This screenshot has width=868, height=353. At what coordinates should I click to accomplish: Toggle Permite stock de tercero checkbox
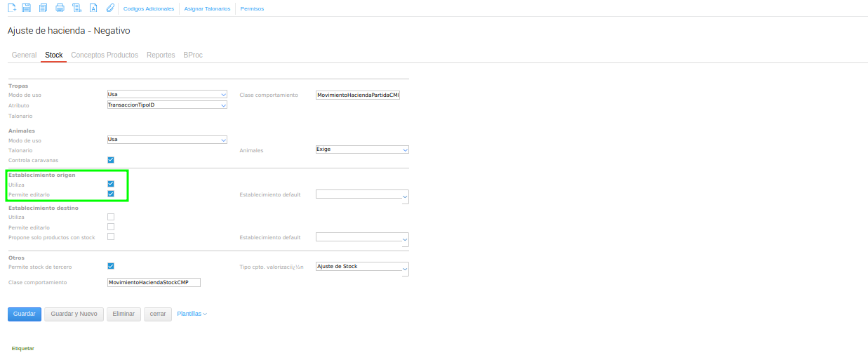tap(111, 266)
